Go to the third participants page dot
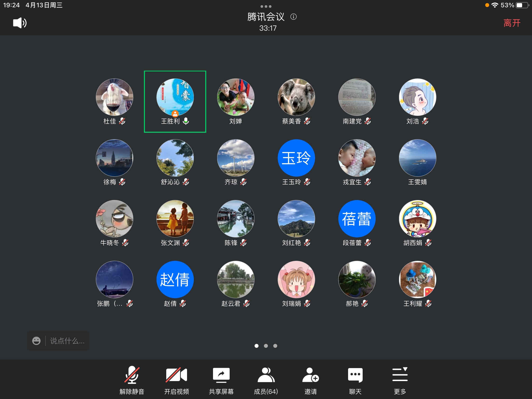 (275, 346)
